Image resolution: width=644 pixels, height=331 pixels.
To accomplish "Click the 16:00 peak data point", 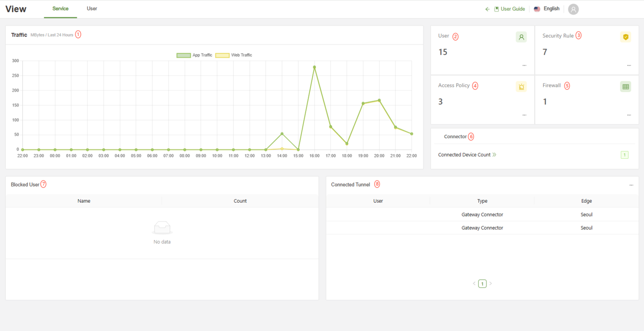I will [314, 67].
